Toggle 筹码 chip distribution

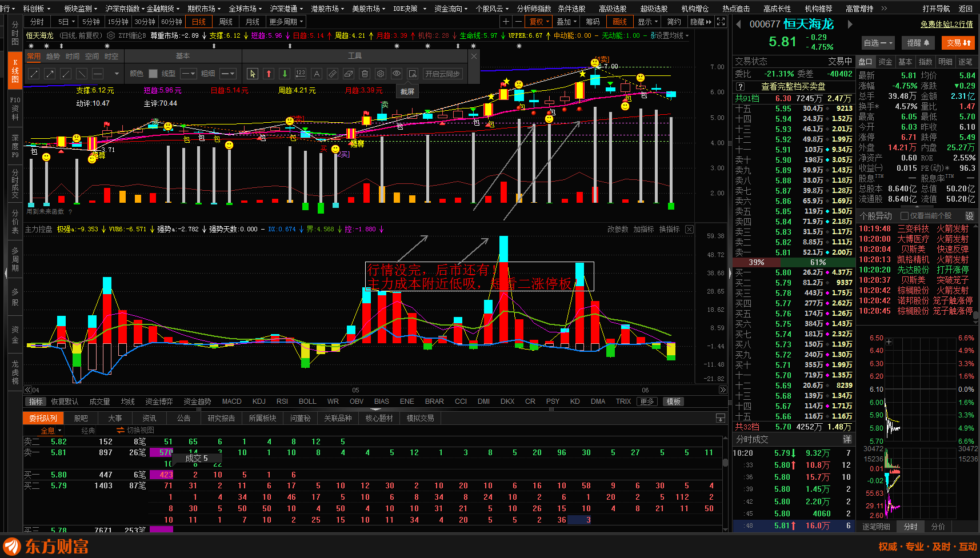coord(593,22)
